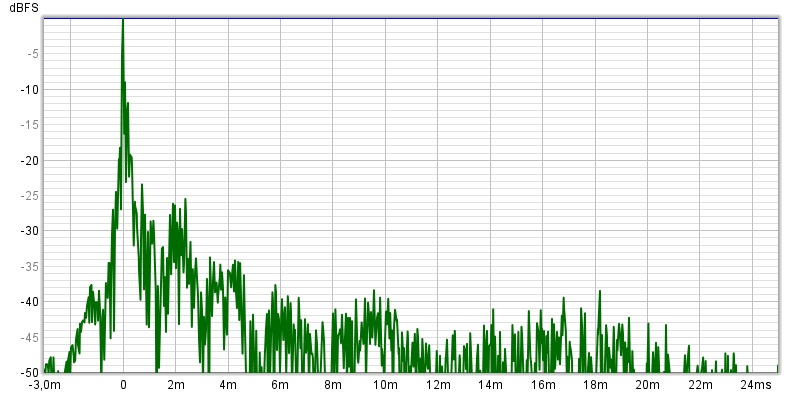The image size is (800, 396).
Task: Click the 0 time axis label
Action: tap(123, 385)
